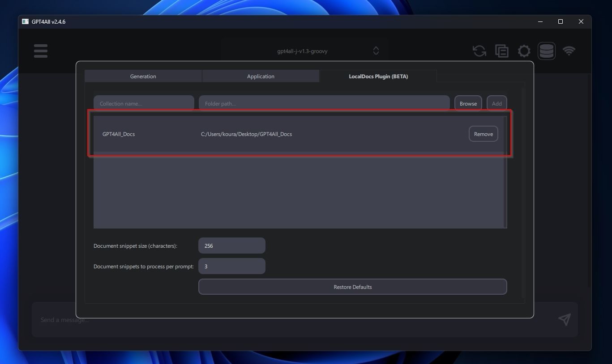Switch to the Generation tab
Screen dimensions: 612x364
click(x=143, y=76)
